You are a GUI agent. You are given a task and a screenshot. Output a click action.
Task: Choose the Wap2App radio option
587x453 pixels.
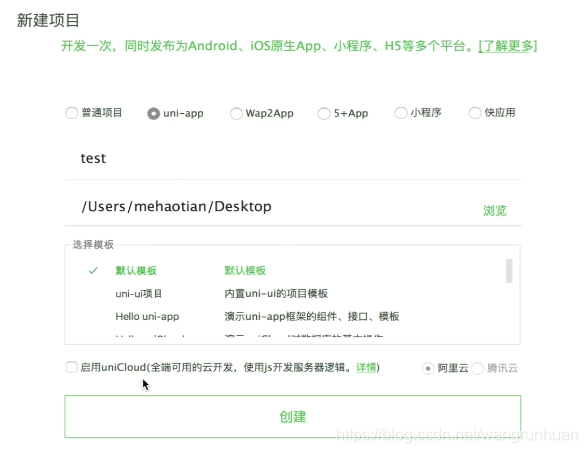tap(236, 113)
